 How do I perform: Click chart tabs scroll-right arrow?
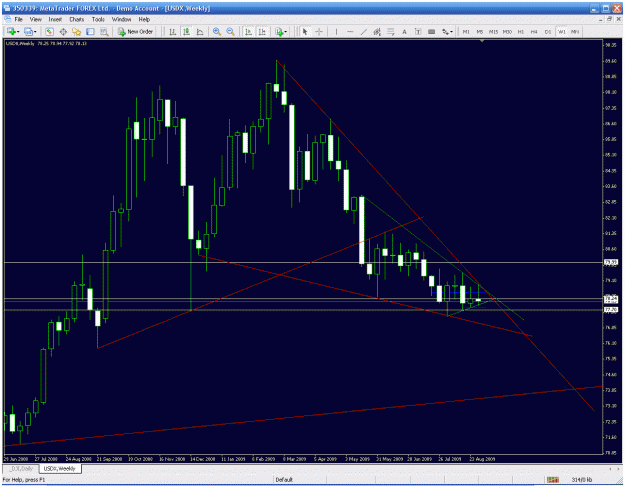click(618, 469)
